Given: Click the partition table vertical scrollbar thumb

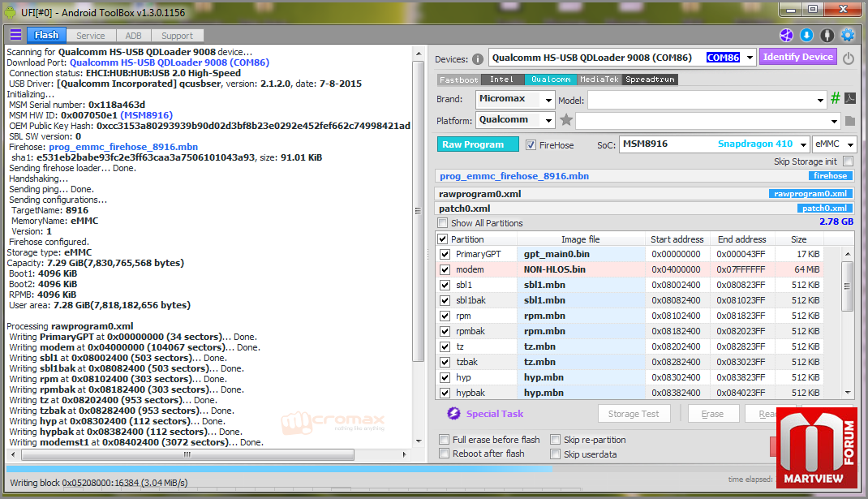Looking at the screenshot, I should coord(846,286).
